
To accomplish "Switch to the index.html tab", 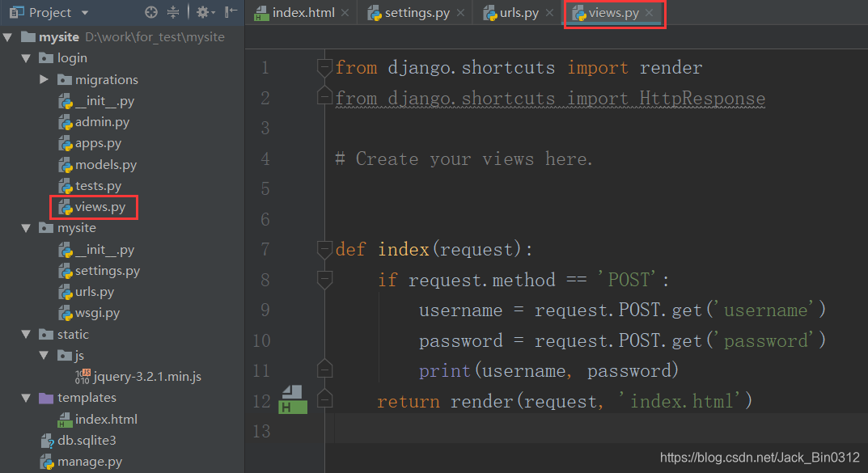I will click(x=303, y=13).
